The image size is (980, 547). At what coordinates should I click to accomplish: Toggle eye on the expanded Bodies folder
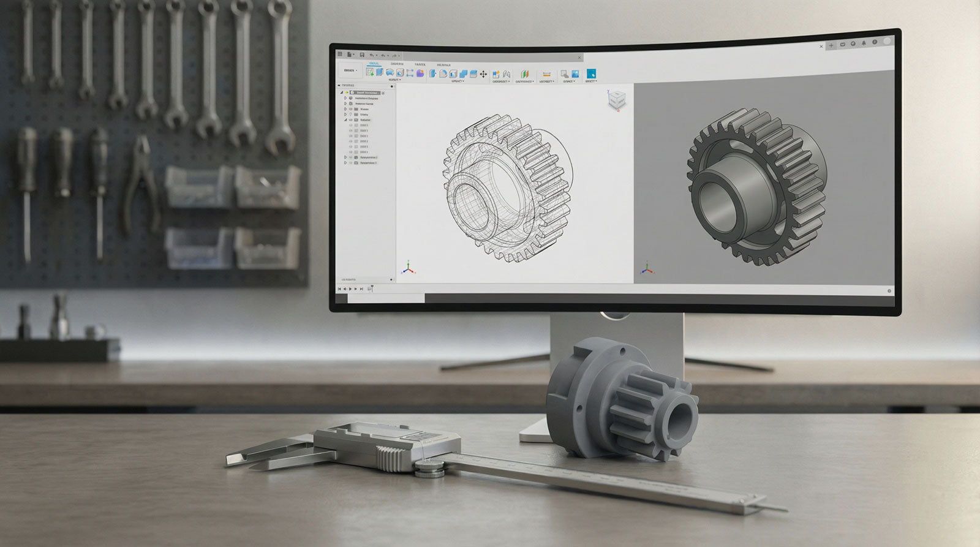(x=350, y=120)
